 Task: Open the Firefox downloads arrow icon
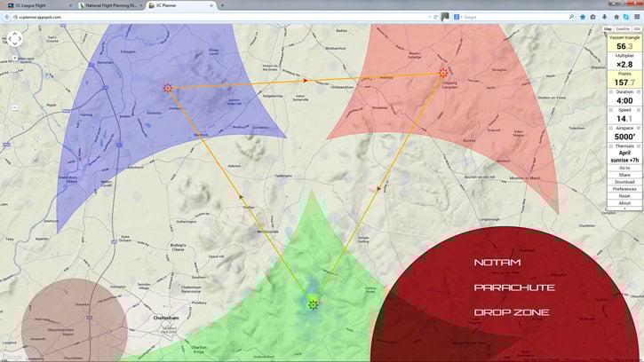(x=605, y=16)
